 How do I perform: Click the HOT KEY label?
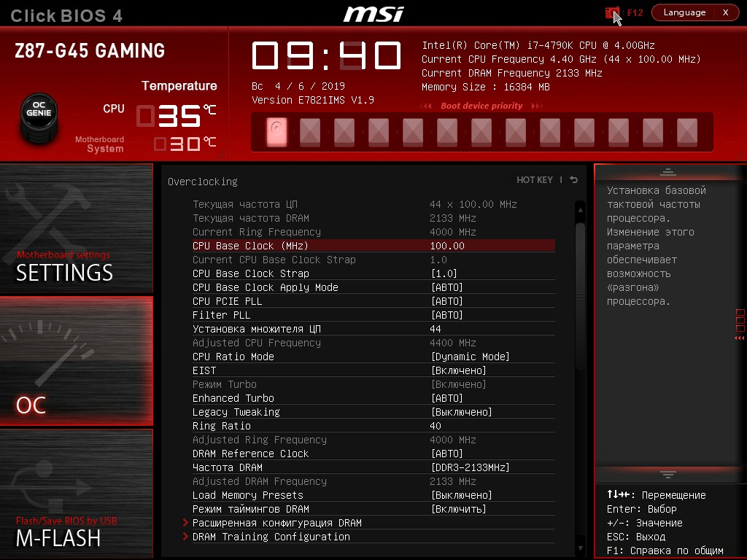535,180
